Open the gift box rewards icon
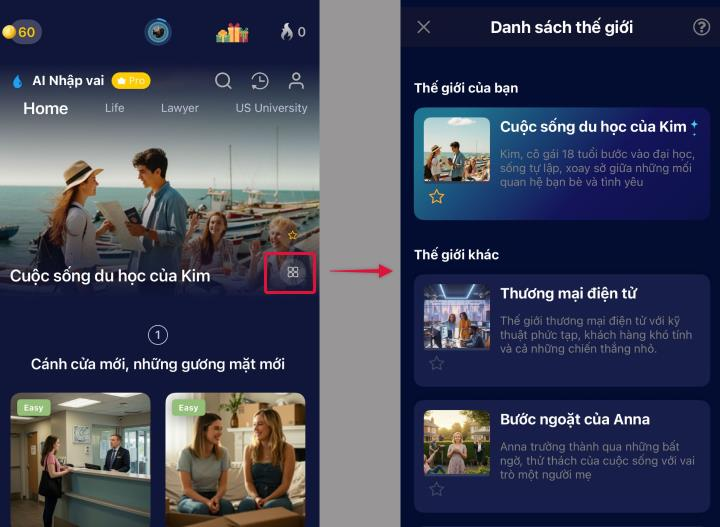This screenshot has height=527, width=720. coord(232,33)
